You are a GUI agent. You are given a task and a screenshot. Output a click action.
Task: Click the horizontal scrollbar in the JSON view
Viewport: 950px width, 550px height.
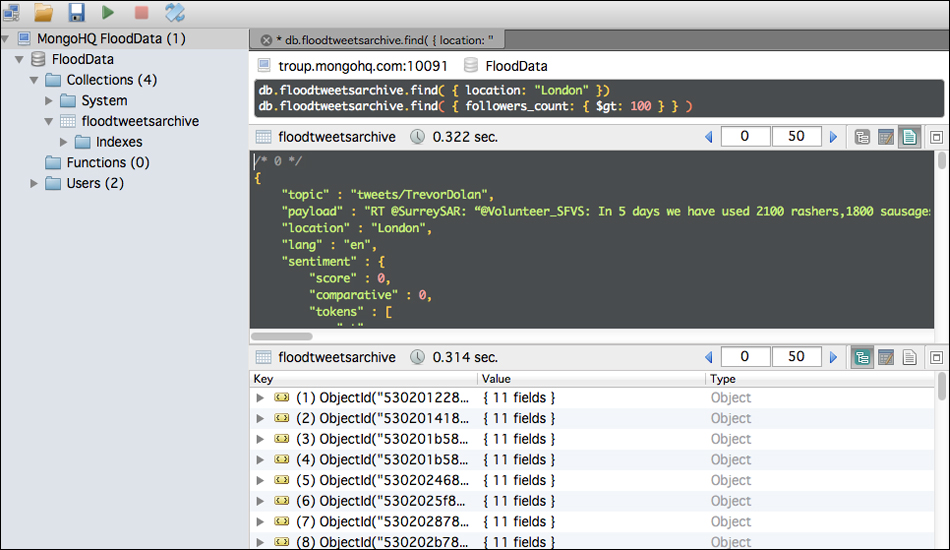(282, 336)
